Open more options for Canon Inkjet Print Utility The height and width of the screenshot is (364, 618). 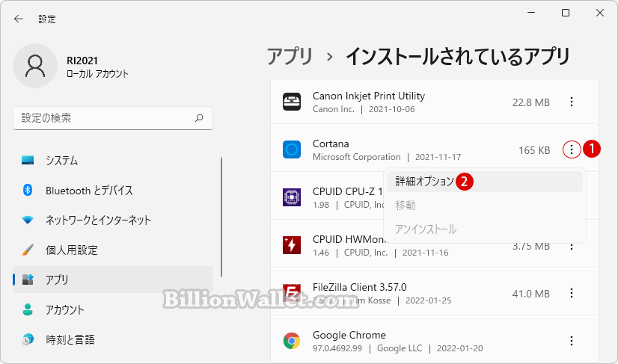tap(572, 102)
